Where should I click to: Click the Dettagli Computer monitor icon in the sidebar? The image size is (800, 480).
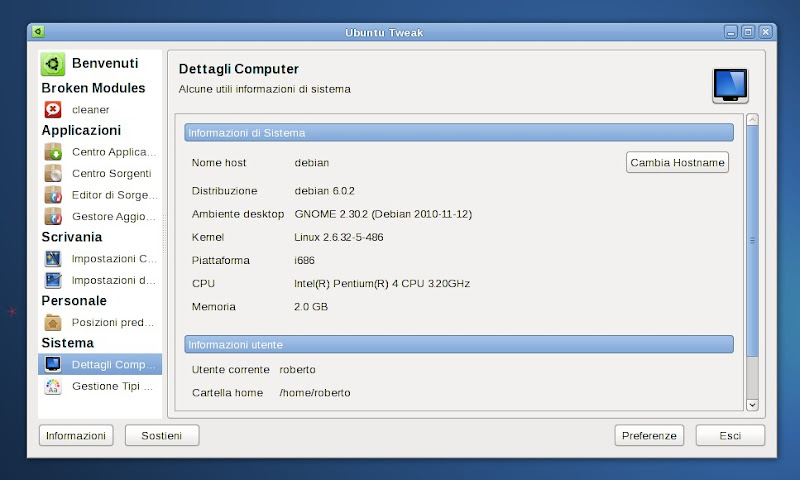(53, 364)
